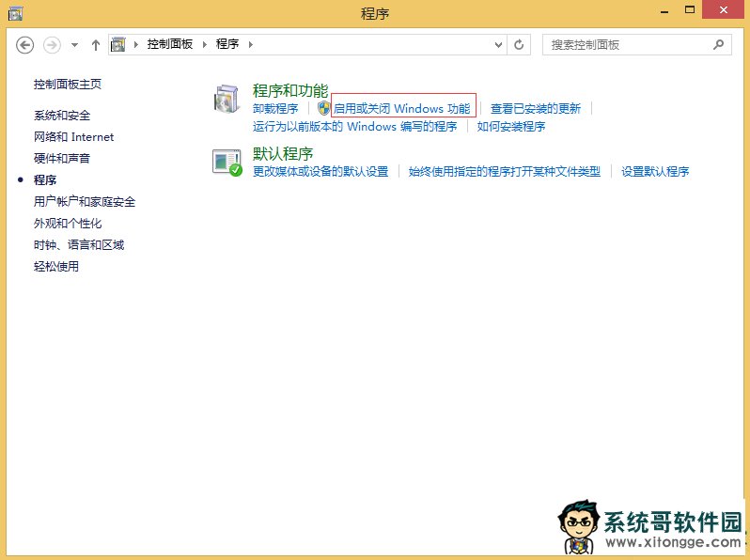Open 外观和个性化 category
The image size is (750, 560).
click(68, 224)
